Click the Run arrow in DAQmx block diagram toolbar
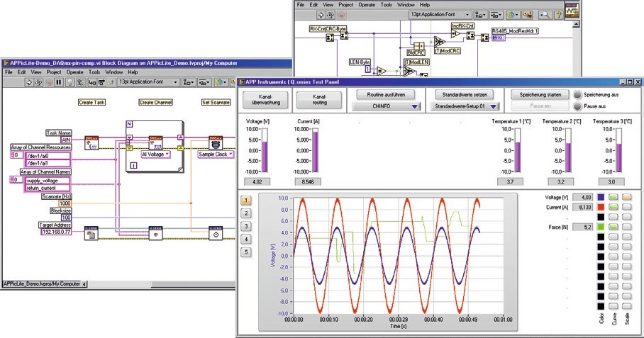The width and height of the screenshot is (644, 338). [29, 82]
